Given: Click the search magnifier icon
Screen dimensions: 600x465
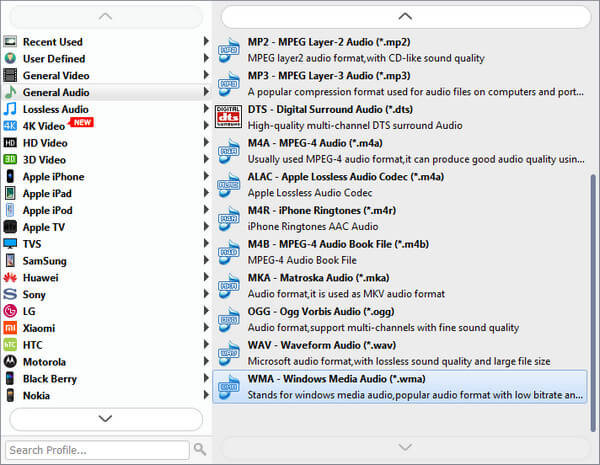Looking at the screenshot, I should [x=200, y=450].
